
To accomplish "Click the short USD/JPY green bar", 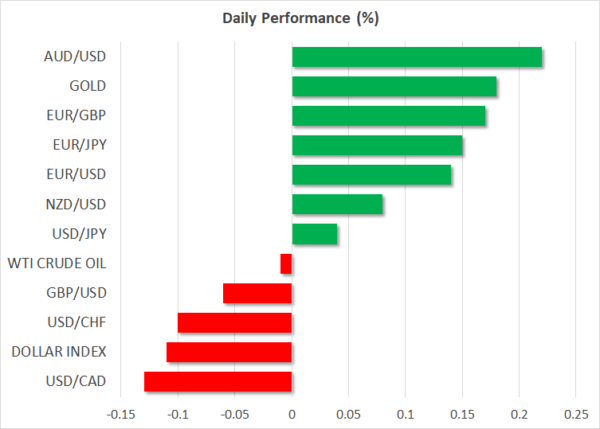I will pos(314,234).
